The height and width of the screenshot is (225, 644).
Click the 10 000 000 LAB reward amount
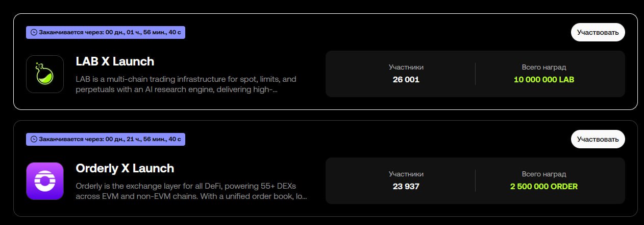(x=544, y=80)
